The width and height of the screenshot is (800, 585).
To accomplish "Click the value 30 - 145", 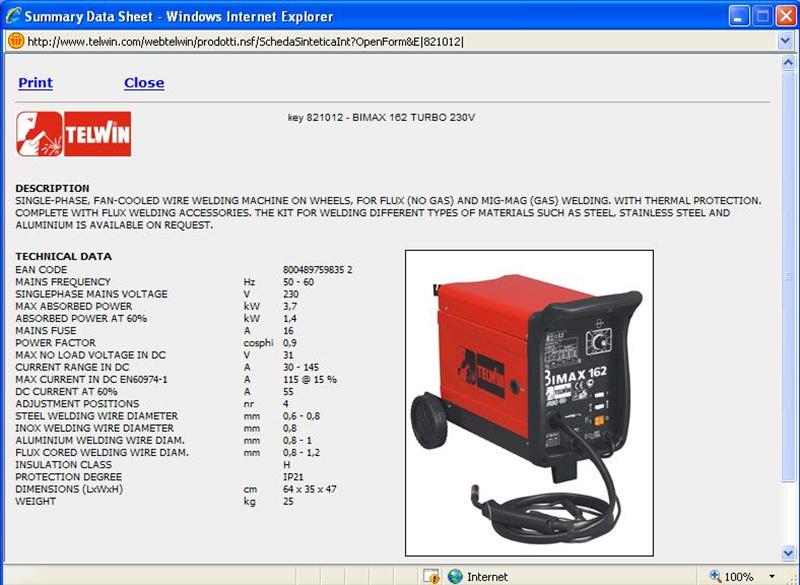I will point(301,368).
